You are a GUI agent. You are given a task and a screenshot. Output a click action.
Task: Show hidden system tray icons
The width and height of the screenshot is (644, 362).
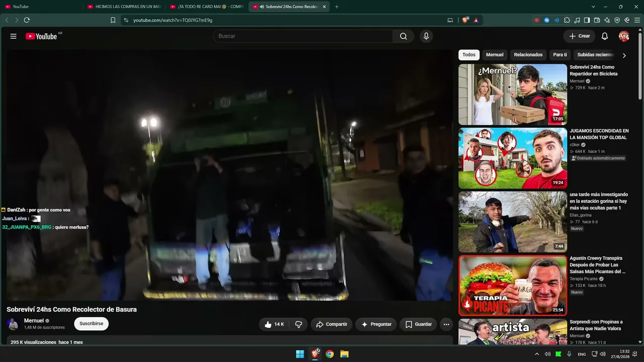(x=537, y=354)
